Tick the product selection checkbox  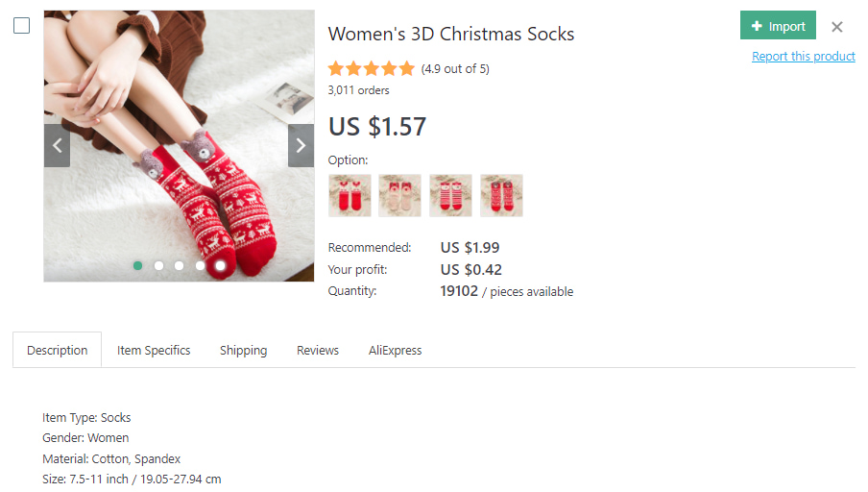21,26
